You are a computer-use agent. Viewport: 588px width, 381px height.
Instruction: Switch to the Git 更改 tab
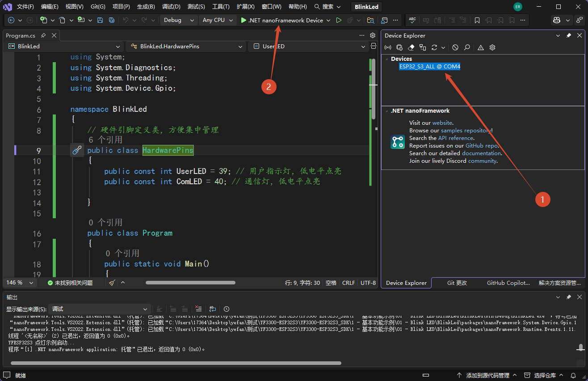pyautogui.click(x=457, y=283)
